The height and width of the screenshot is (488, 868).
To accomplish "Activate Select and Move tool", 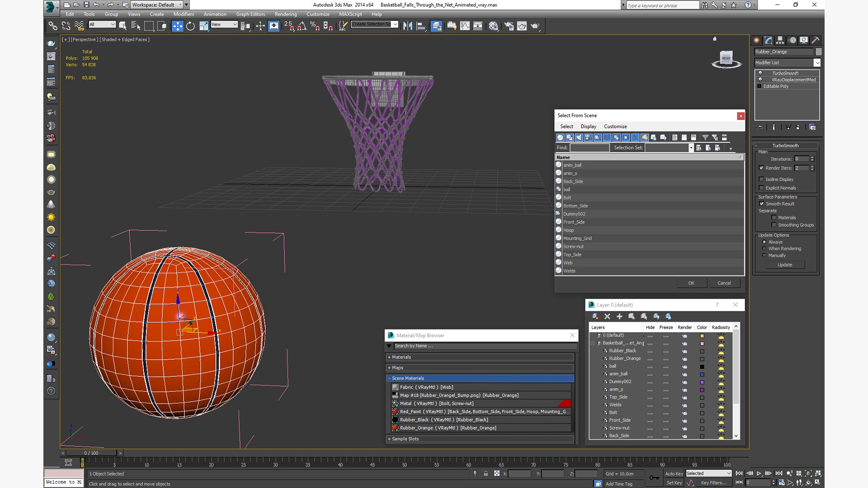I will (x=178, y=26).
